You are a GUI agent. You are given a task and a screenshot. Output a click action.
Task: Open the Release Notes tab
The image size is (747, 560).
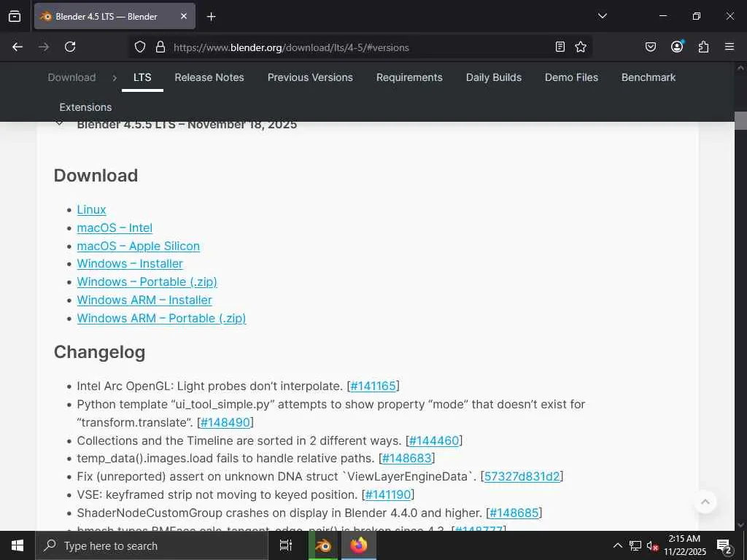tap(209, 77)
